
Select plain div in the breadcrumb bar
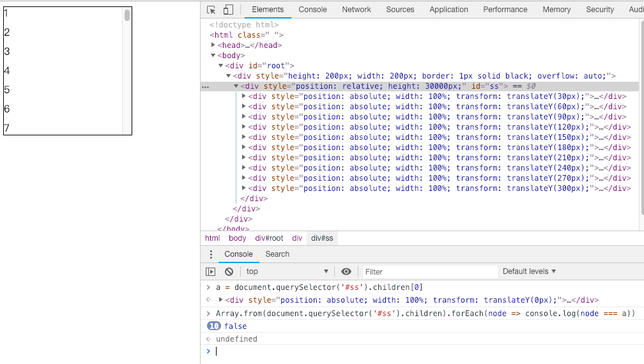click(297, 238)
